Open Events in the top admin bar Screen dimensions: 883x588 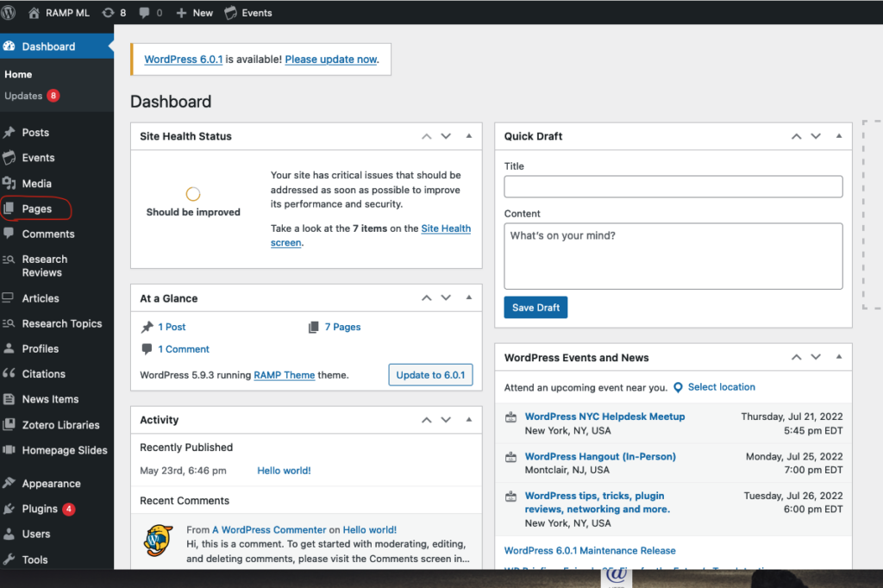coord(248,13)
